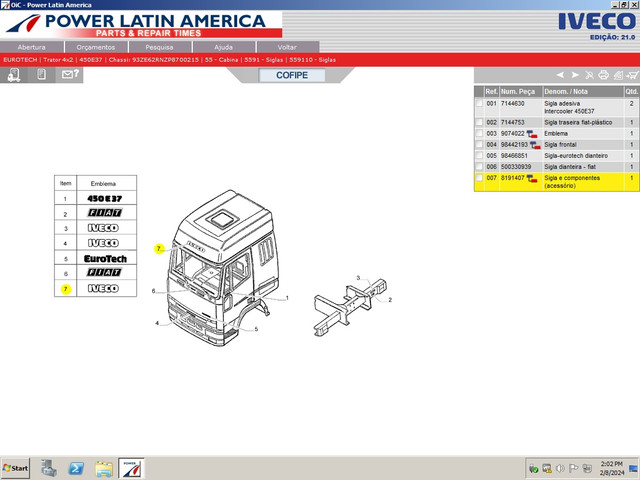The width and height of the screenshot is (640, 480).
Task: Open replacement icon next to part 9074022
Action: (531, 133)
